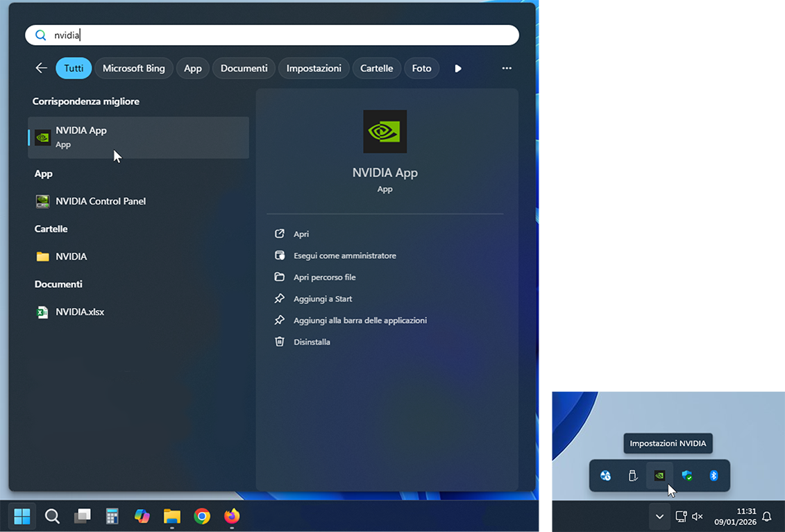Click the Bluetooth tray icon

pos(714,475)
